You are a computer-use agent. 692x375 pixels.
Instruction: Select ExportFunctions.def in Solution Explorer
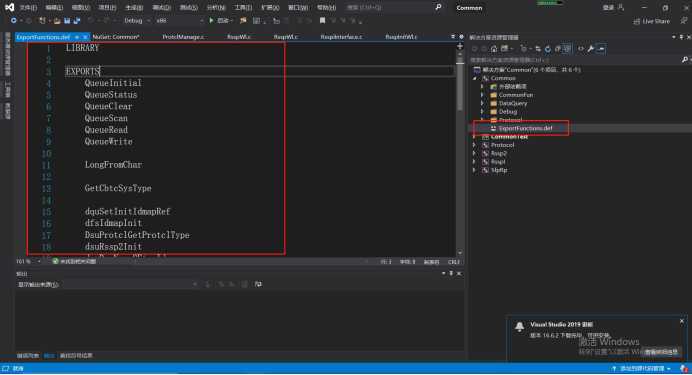click(525, 128)
